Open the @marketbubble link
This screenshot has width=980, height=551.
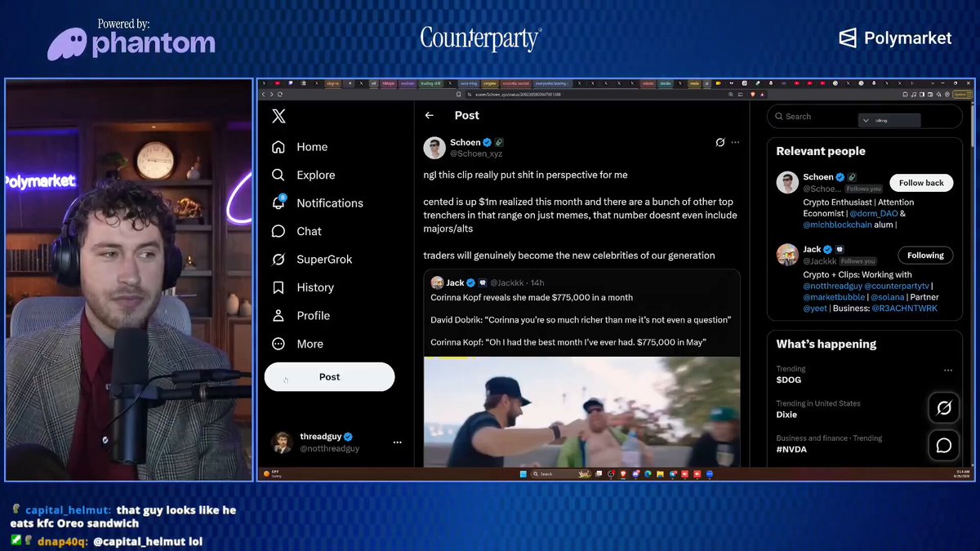click(x=835, y=298)
